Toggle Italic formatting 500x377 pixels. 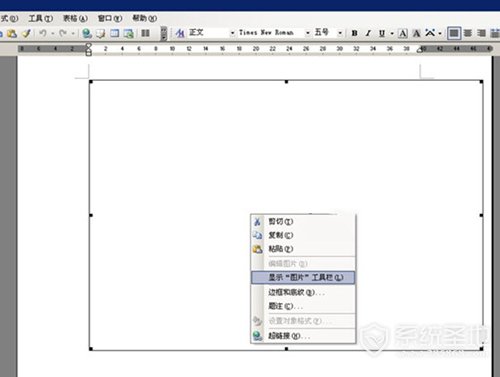tap(368, 33)
